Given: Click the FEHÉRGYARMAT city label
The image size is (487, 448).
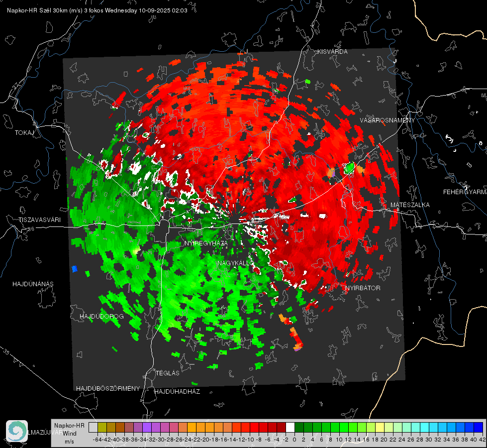Looking at the screenshot, I should 465,192.
